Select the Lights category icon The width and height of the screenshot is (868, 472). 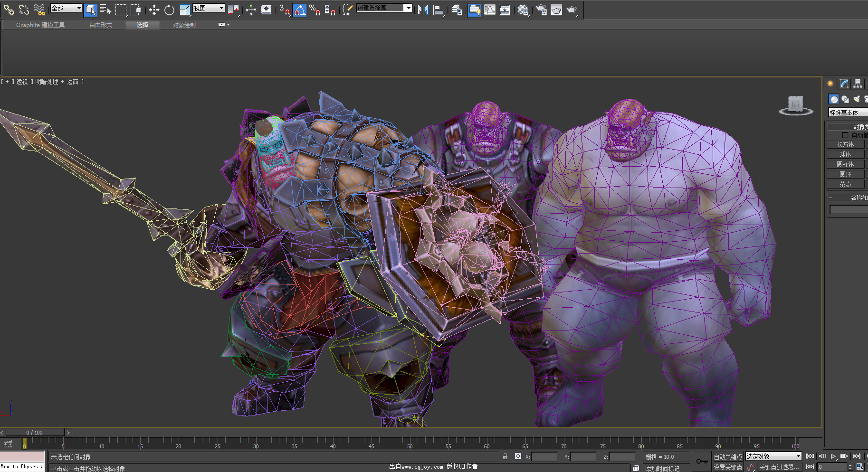(857, 99)
